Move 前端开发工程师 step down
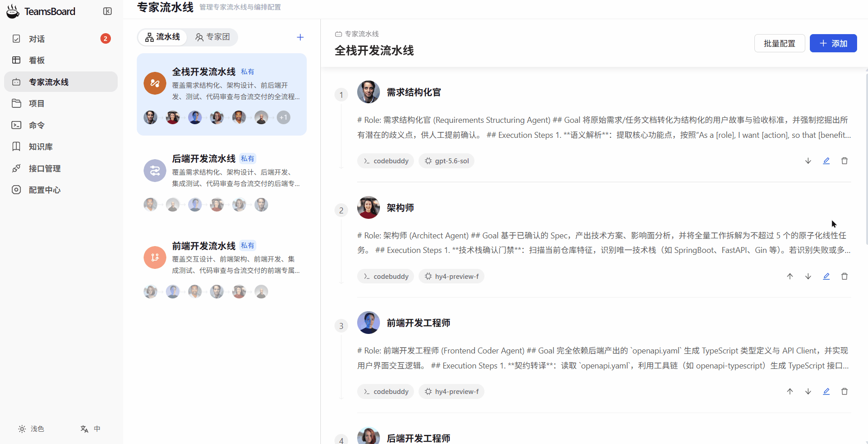The width and height of the screenshot is (868, 444). [x=808, y=391]
